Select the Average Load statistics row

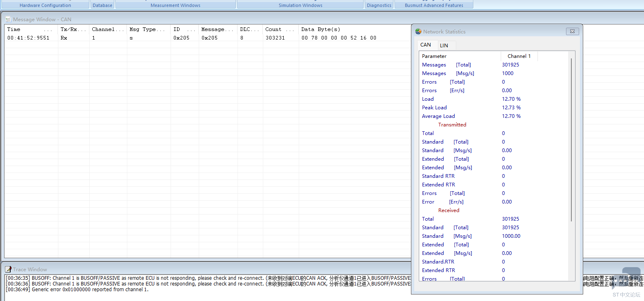tap(494, 116)
